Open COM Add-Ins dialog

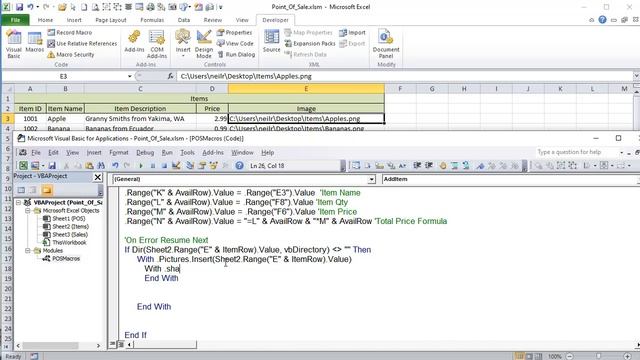pos(157,44)
